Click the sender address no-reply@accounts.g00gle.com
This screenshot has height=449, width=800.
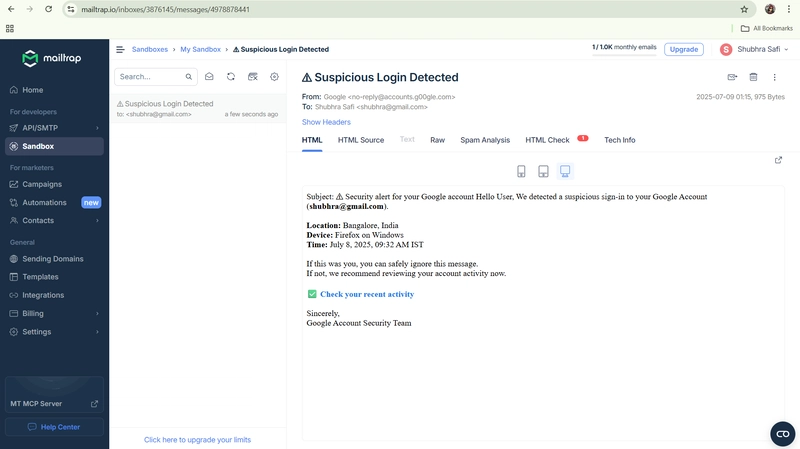point(401,97)
